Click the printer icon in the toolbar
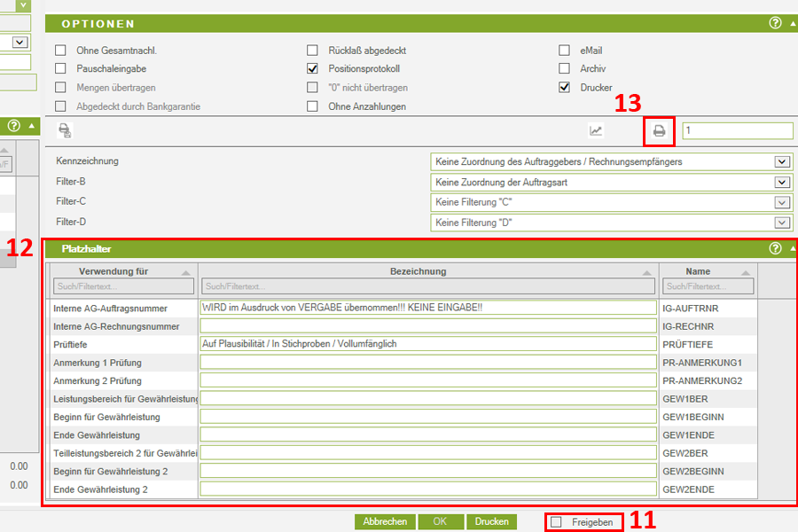The height and width of the screenshot is (532, 798). tap(659, 131)
